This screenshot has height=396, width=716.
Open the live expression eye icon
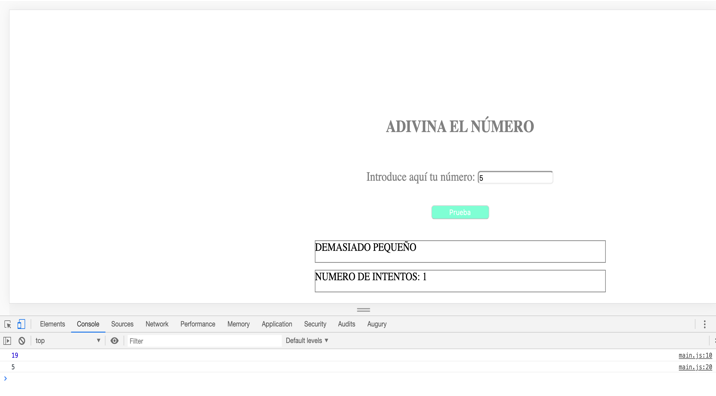coord(115,341)
